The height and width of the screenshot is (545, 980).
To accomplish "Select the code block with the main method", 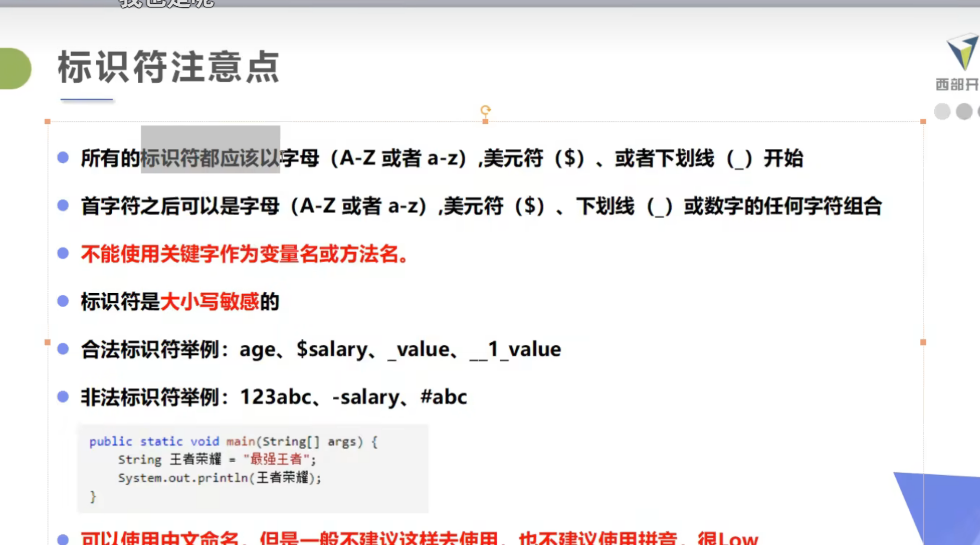I will click(250, 467).
